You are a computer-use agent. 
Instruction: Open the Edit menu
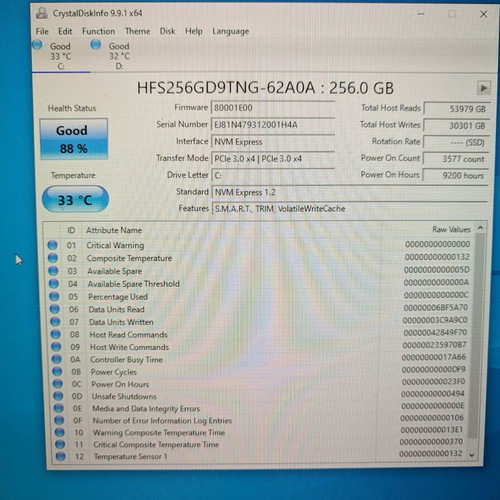(x=65, y=31)
